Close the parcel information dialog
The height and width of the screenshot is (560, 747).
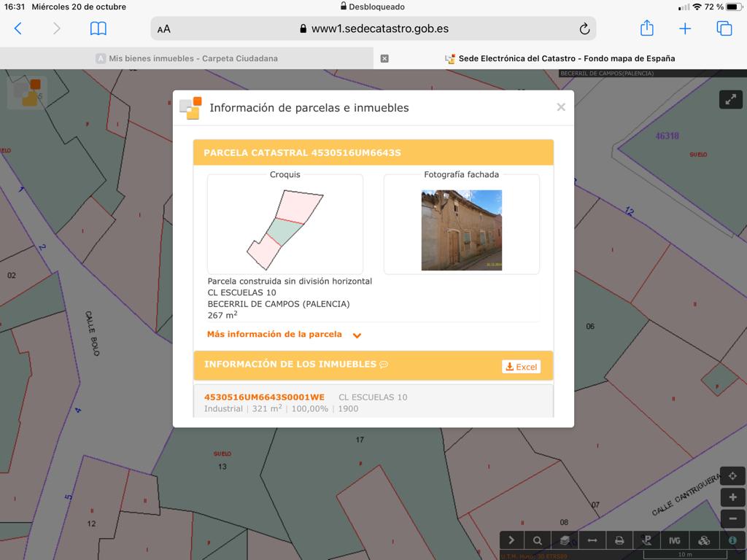[561, 107]
